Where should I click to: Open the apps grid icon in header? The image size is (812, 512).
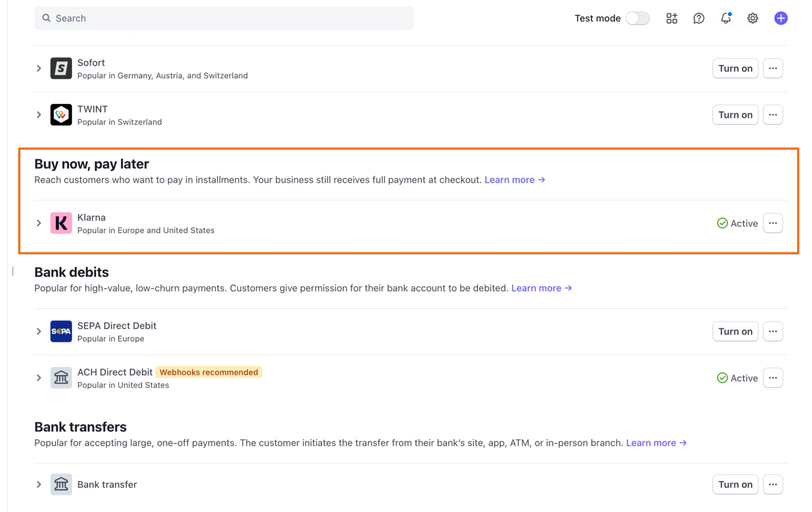(672, 19)
